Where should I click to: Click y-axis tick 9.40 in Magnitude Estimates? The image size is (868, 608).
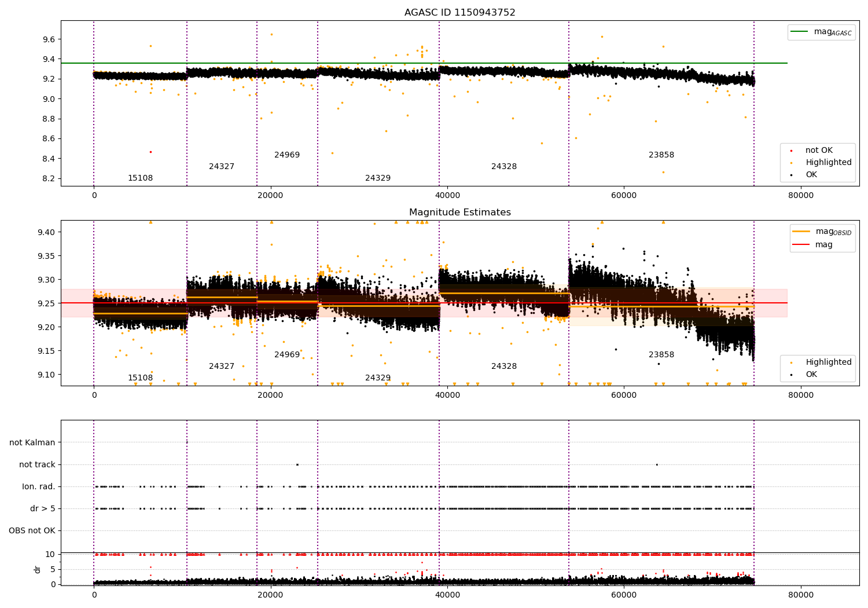[46, 232]
